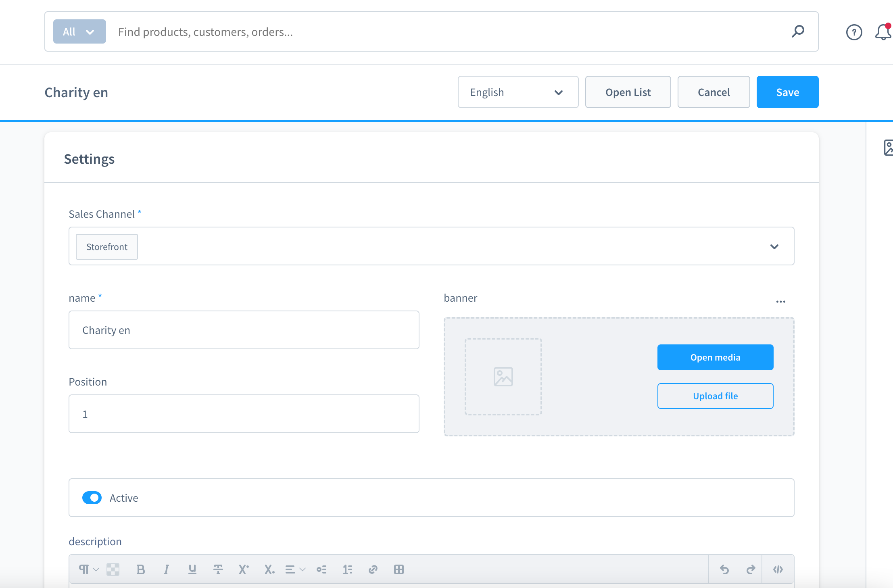Click the Save button
This screenshot has height=588, width=893.
(x=787, y=92)
